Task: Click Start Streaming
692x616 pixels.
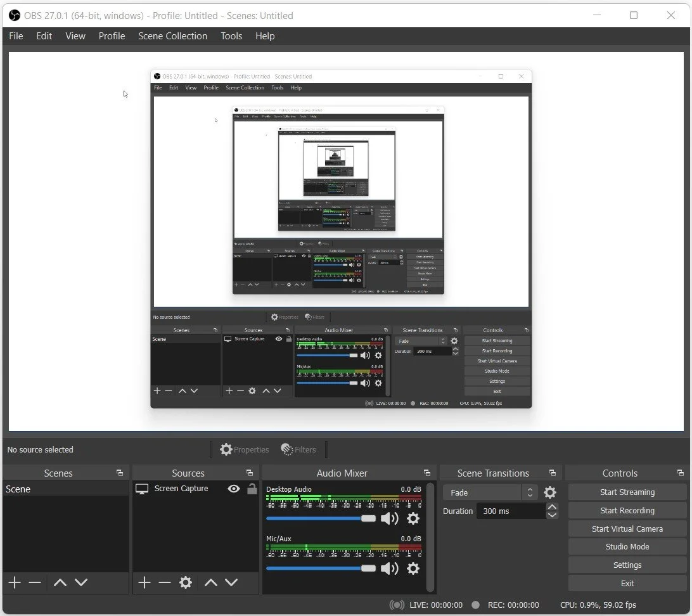Action: point(627,492)
